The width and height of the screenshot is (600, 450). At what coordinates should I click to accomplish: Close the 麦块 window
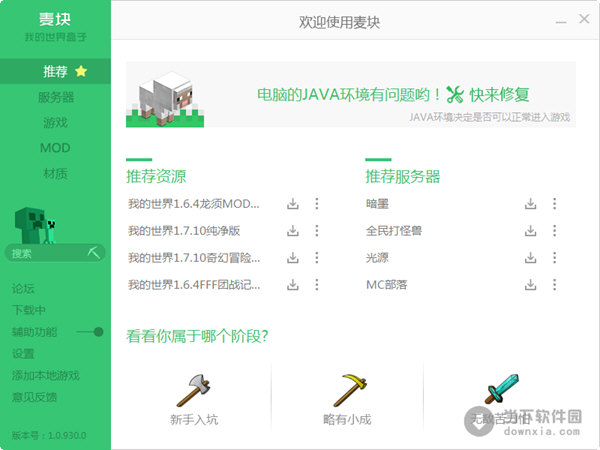point(584,19)
